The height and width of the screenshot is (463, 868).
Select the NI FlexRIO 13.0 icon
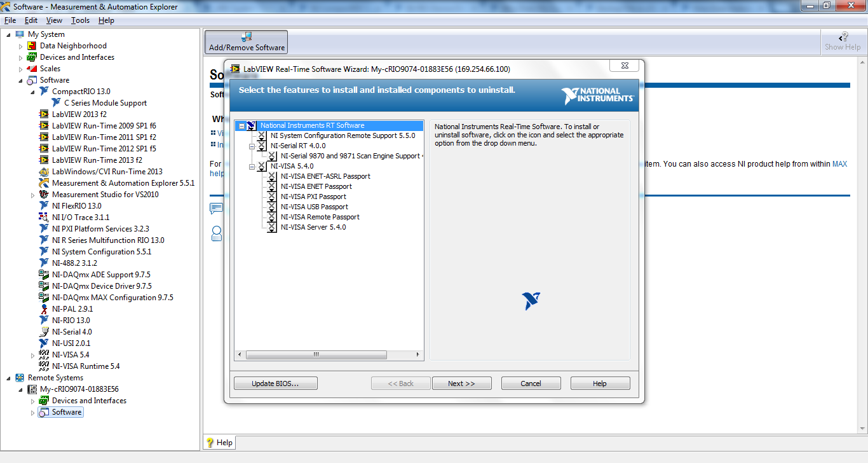click(44, 206)
